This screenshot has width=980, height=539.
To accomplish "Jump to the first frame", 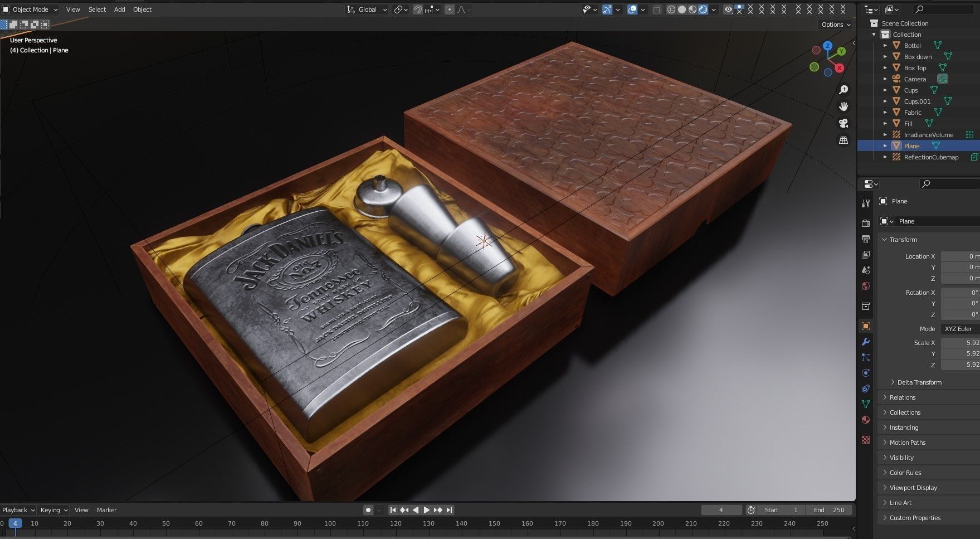I will click(393, 510).
